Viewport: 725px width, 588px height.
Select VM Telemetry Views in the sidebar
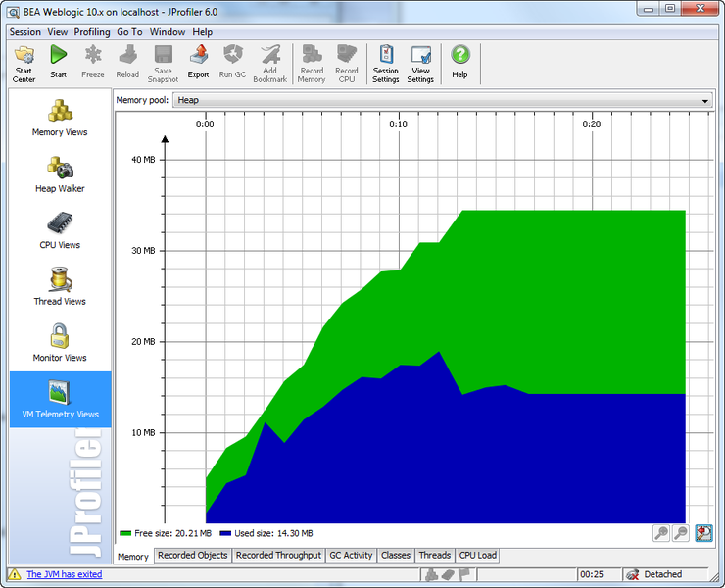click(60, 399)
